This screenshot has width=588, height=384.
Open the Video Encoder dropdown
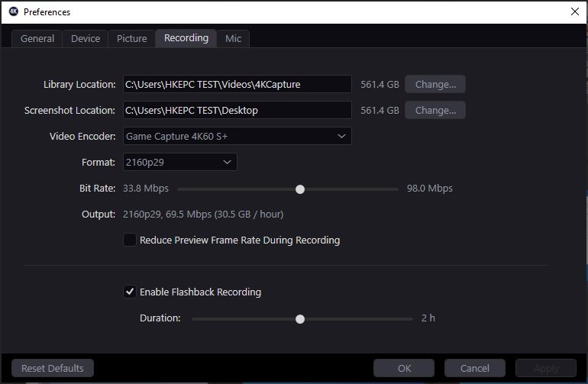tap(237, 136)
